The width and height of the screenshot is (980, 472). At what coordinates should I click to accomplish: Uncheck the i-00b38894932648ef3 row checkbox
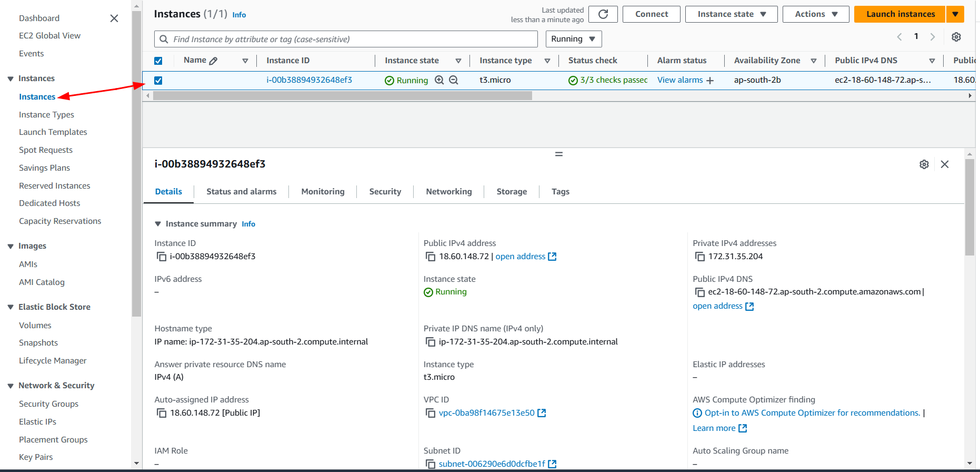point(158,81)
